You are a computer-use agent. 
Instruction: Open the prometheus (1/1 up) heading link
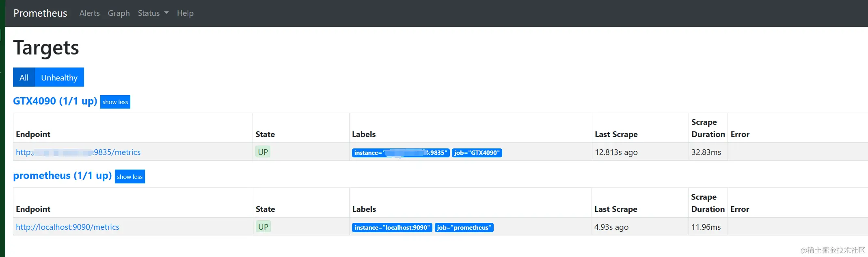[62, 176]
